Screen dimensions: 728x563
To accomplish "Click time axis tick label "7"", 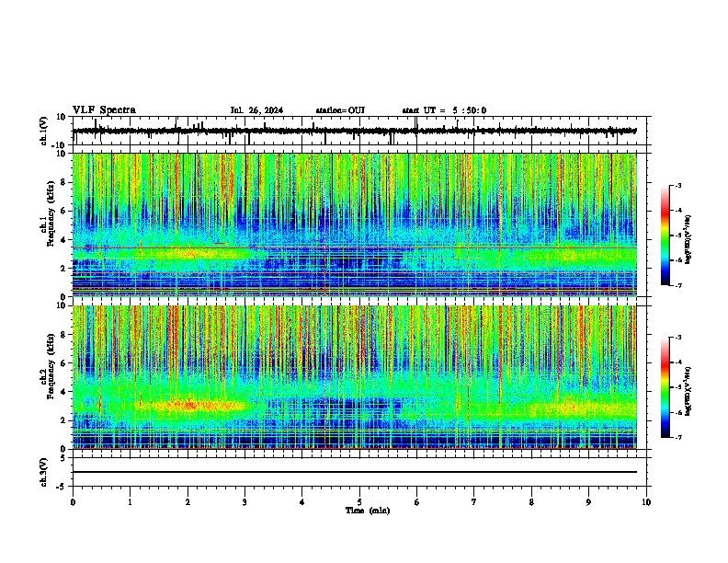I will point(474,502).
